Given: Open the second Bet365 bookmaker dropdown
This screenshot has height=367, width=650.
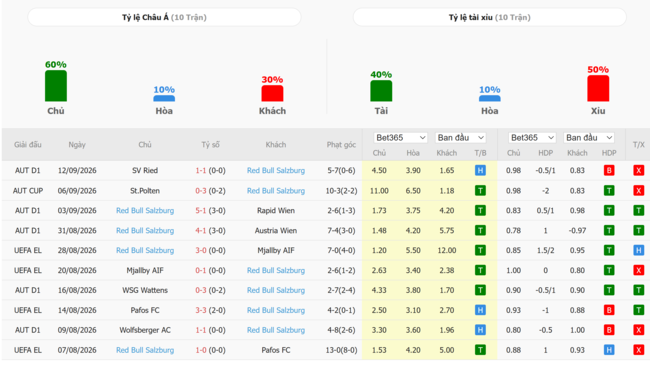Looking at the screenshot, I should (x=532, y=138).
